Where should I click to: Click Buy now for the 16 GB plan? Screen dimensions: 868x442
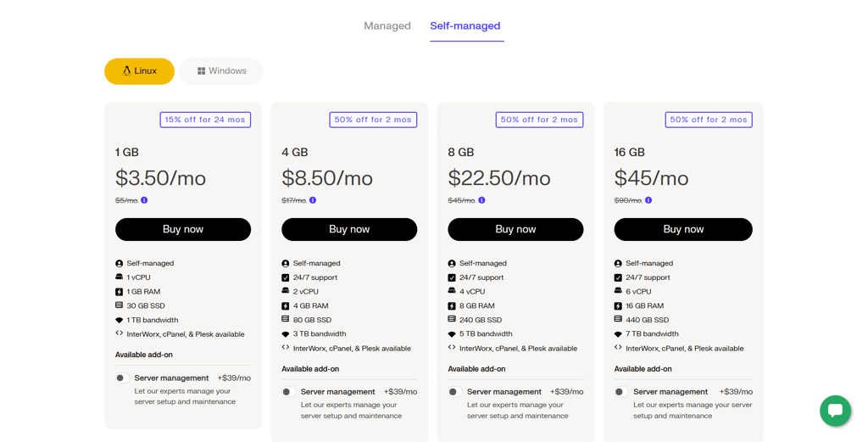pos(683,229)
